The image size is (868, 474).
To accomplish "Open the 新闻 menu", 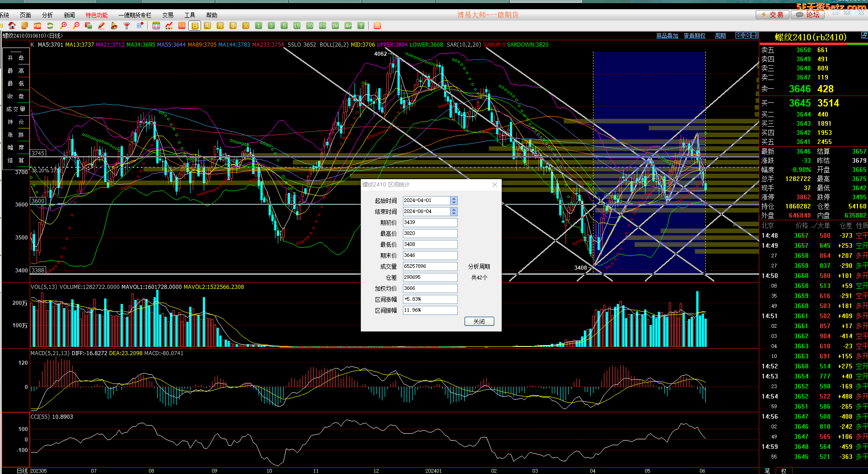I will [x=69, y=15].
